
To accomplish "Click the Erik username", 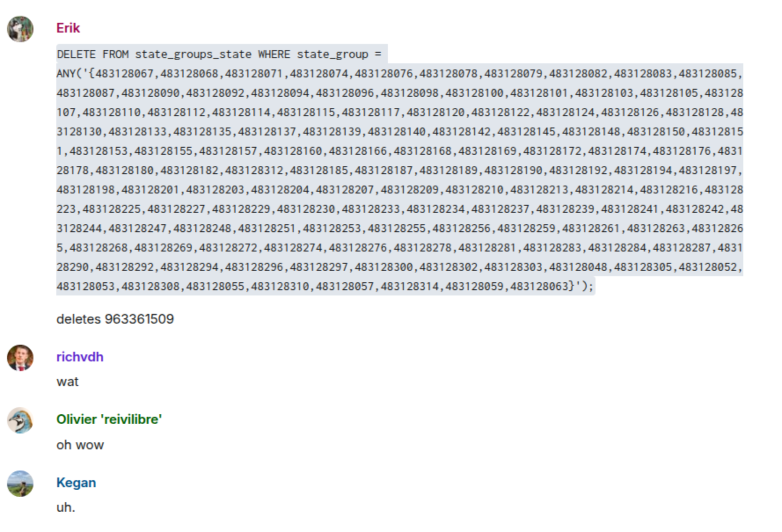I will pos(68,28).
